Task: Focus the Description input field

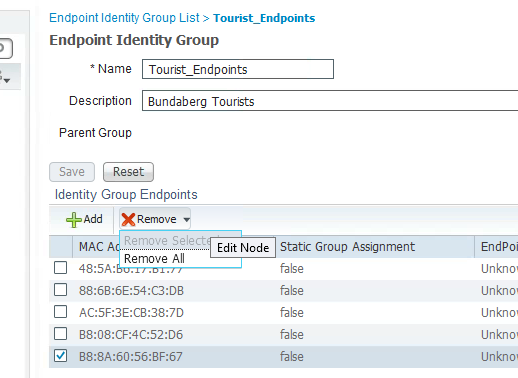Action: coord(330,100)
